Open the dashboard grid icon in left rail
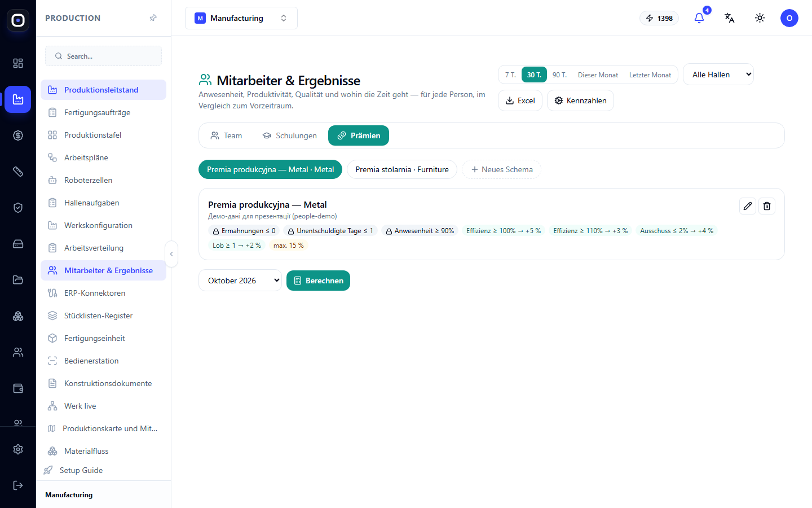 coord(18,63)
